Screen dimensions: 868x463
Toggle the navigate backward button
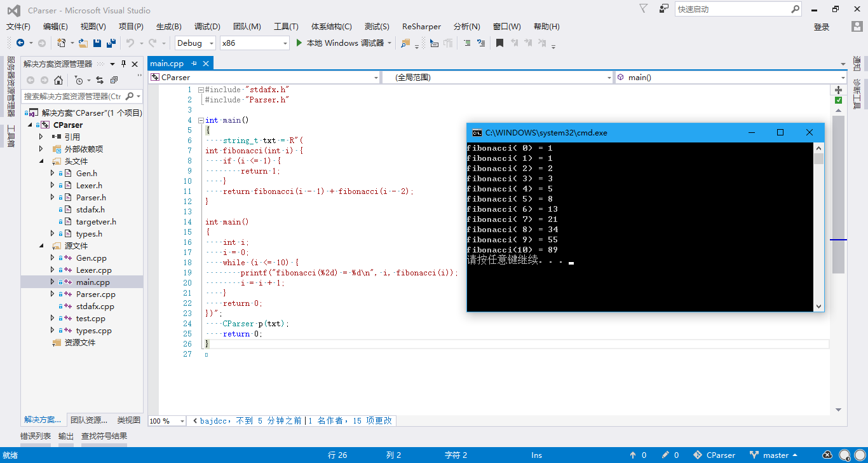coord(20,43)
